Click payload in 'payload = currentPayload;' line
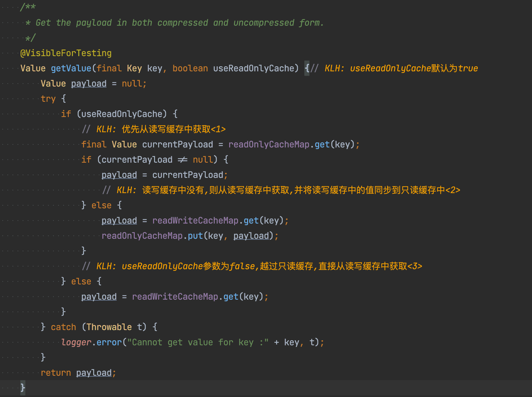 pyautogui.click(x=119, y=175)
